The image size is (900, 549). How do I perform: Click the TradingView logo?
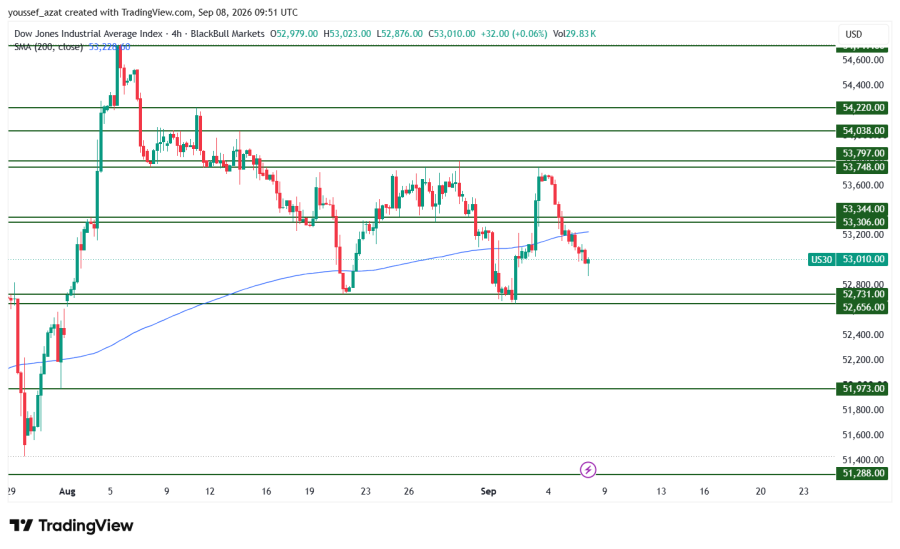click(72, 525)
